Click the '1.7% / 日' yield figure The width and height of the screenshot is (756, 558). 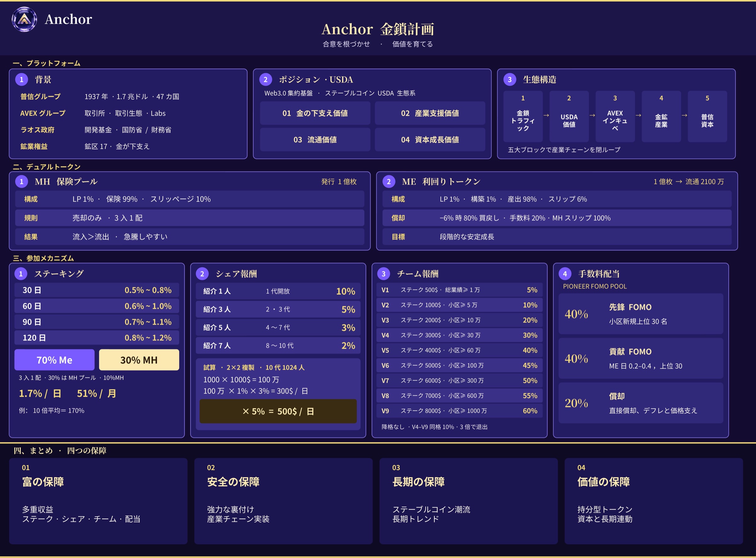point(40,394)
